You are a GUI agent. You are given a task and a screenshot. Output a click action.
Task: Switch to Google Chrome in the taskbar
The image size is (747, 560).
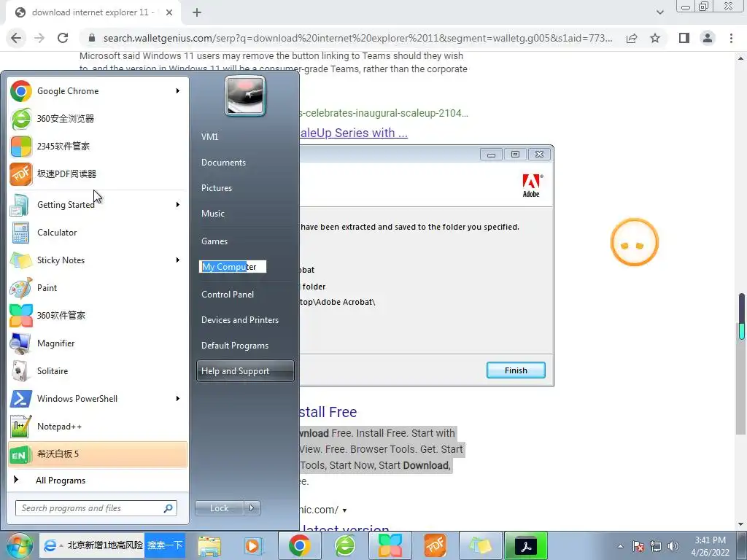point(299,545)
